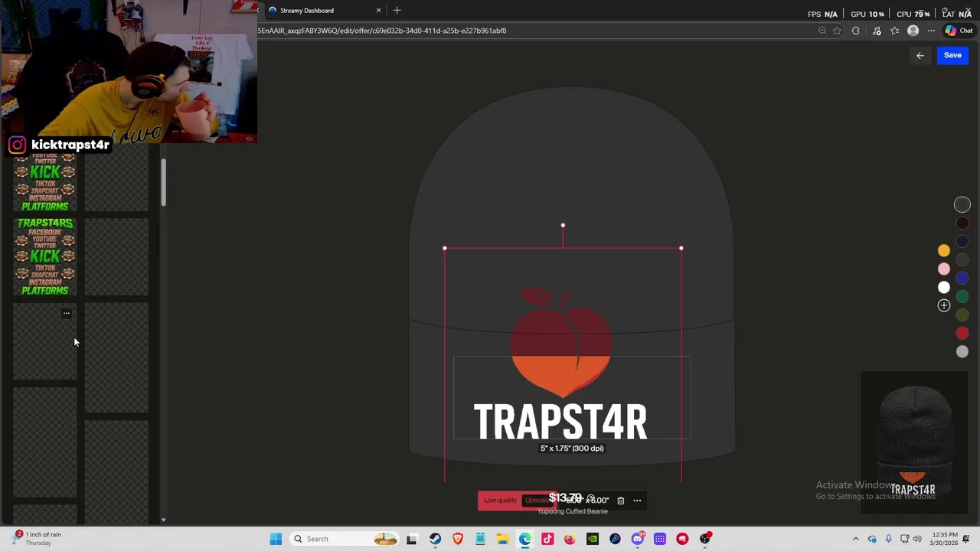Open the favorites list icon
The width and height of the screenshot is (980, 551).
pyautogui.click(x=894, y=31)
